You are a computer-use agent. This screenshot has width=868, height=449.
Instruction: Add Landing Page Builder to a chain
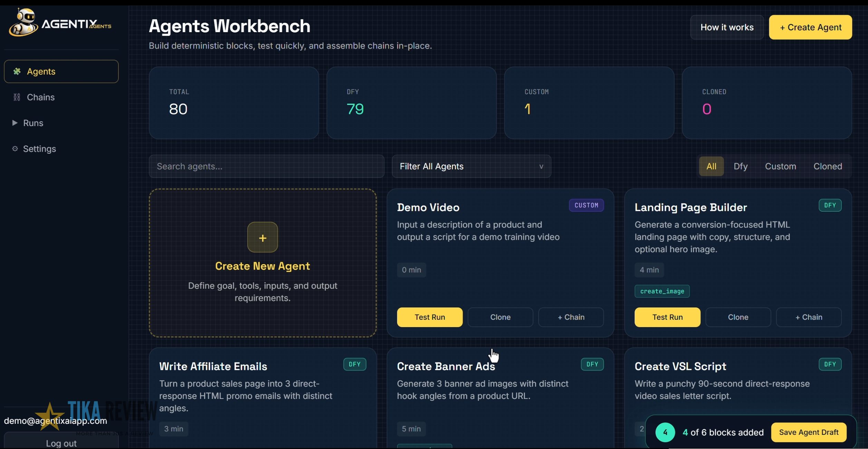809,317
